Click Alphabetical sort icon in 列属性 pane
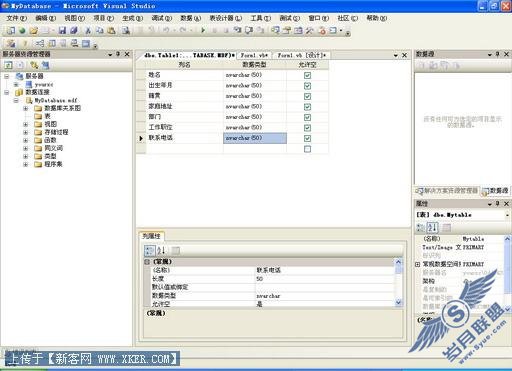This screenshot has width=512, height=371. pyautogui.click(x=161, y=250)
